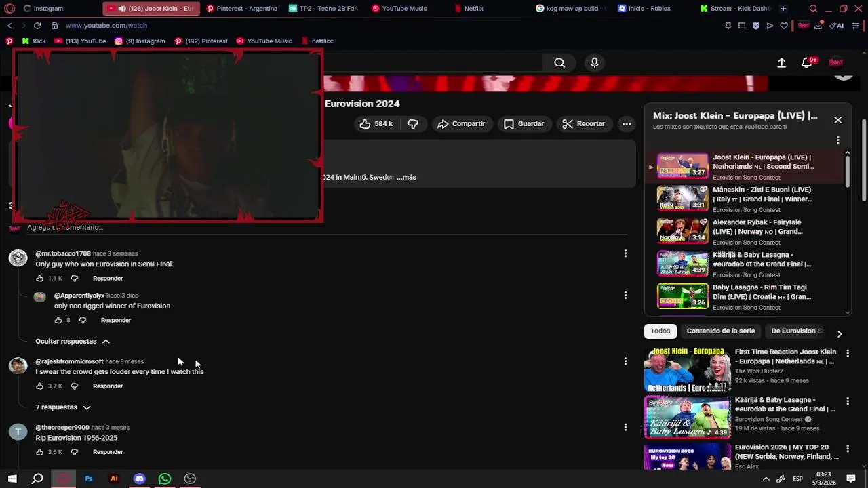Open a new browser tab

[783, 8]
